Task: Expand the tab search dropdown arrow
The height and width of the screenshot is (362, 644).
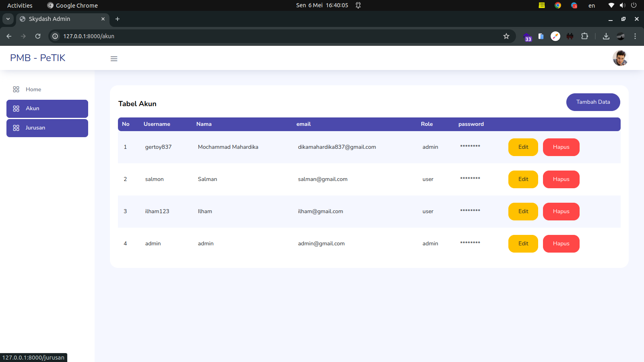Action: pyautogui.click(x=8, y=19)
